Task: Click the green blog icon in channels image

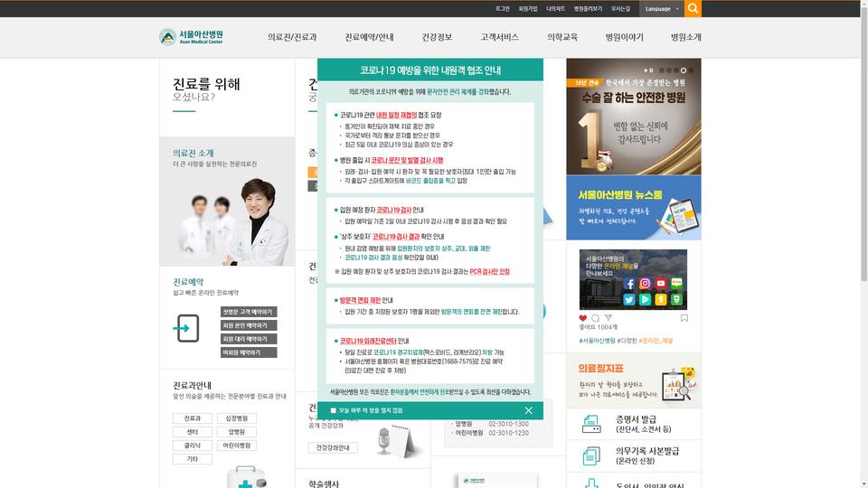Action: point(676,283)
